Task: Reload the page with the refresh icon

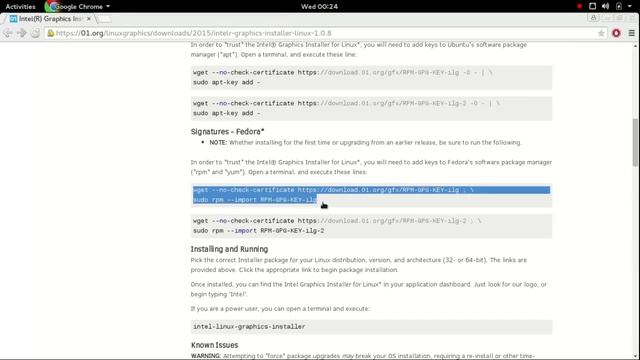Action: (x=36, y=33)
